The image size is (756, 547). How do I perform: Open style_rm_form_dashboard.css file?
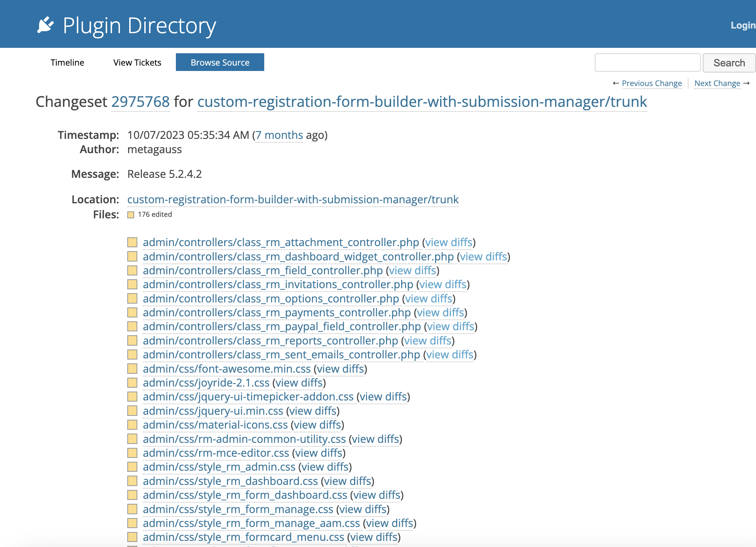[x=245, y=495]
